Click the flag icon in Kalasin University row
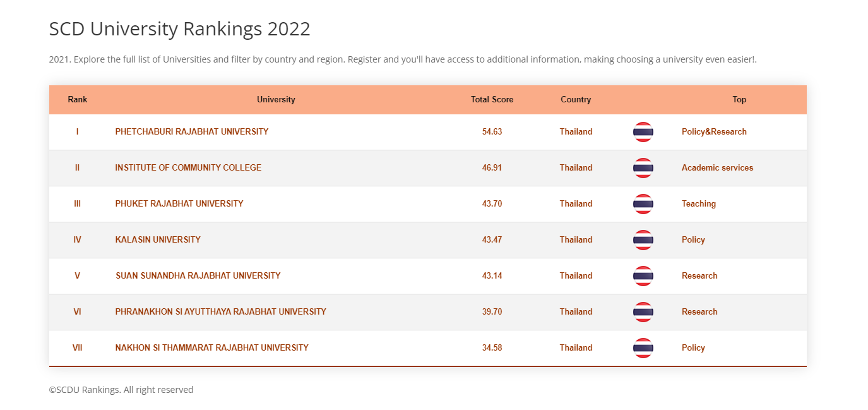The height and width of the screenshot is (410, 868). (x=643, y=240)
